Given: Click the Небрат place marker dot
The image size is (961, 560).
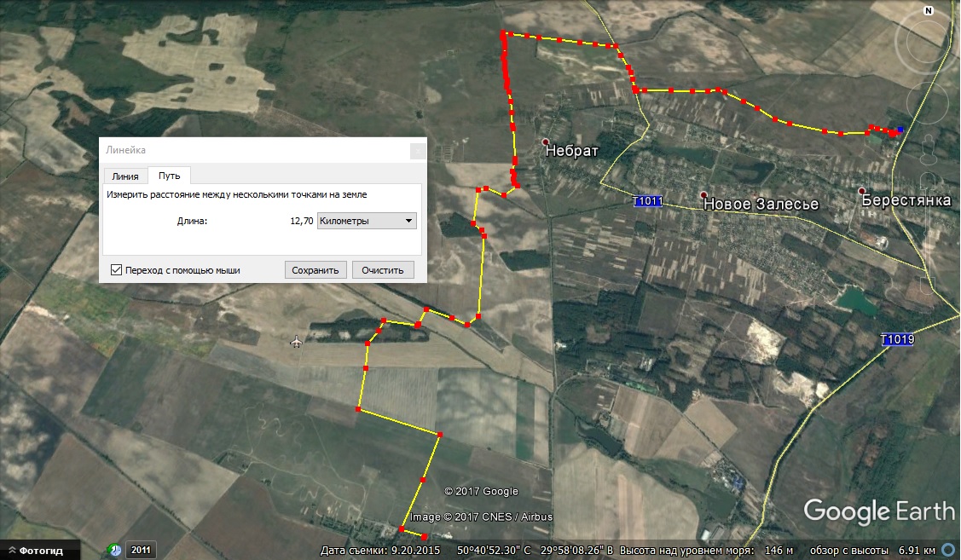Looking at the screenshot, I should coord(546,141).
